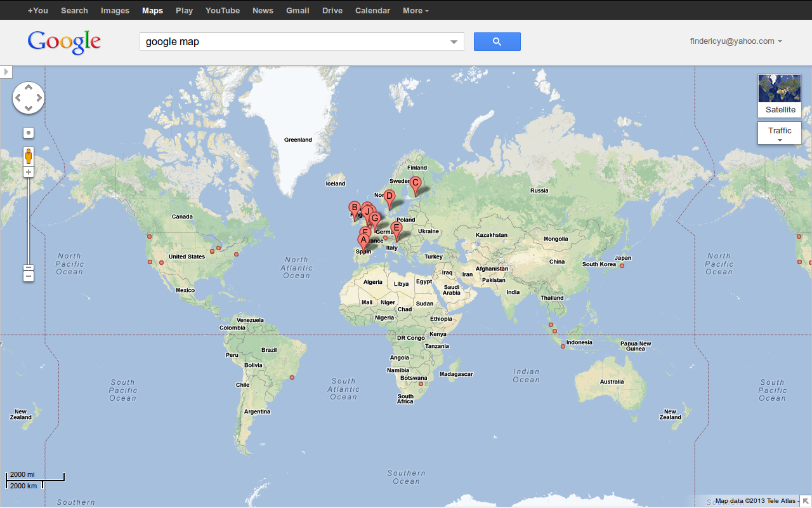Select map marker C near Finland
The image size is (812, 508).
click(x=415, y=184)
